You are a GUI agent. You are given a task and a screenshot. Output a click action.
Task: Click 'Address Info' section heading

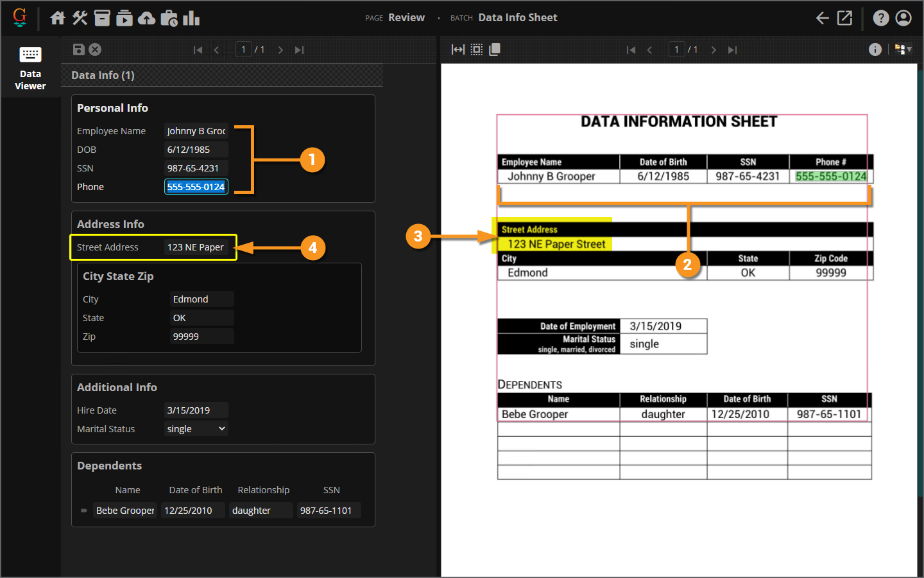[x=110, y=224]
